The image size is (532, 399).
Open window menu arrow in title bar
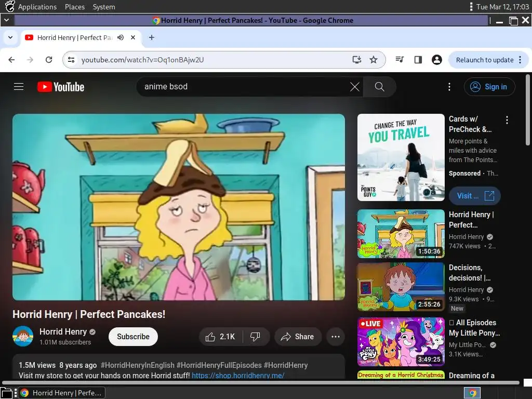coord(6,20)
